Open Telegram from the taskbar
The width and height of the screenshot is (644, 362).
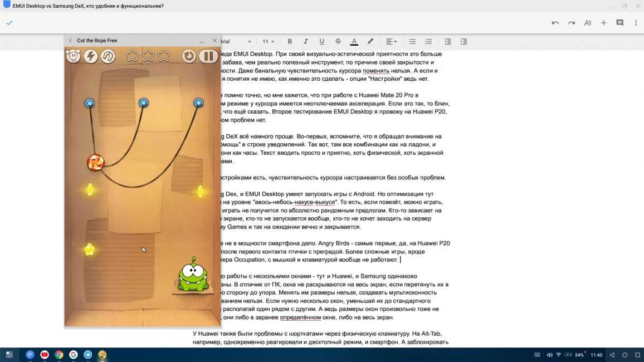(x=88, y=355)
